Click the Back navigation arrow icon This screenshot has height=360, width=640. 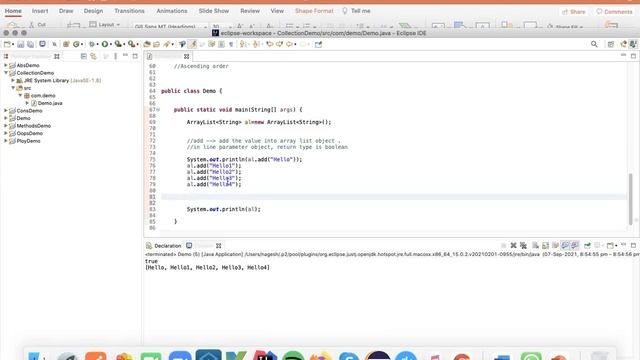pyautogui.click(x=290, y=44)
